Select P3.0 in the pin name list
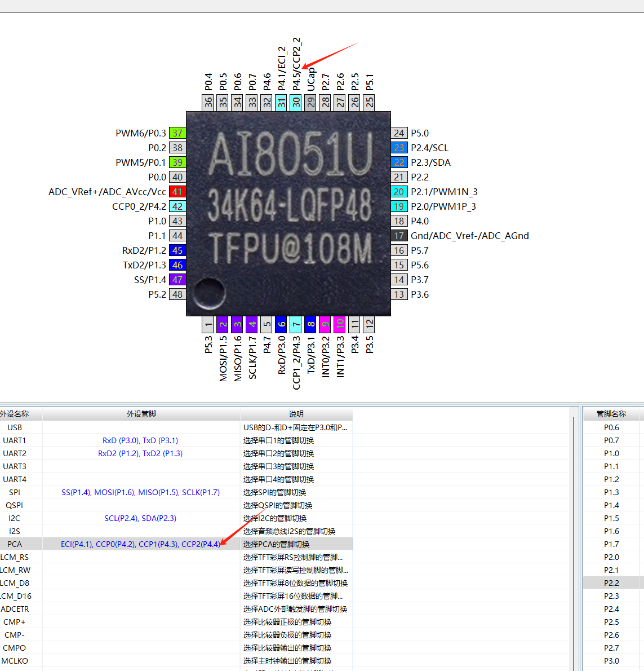The height and width of the screenshot is (671, 644). click(x=611, y=661)
